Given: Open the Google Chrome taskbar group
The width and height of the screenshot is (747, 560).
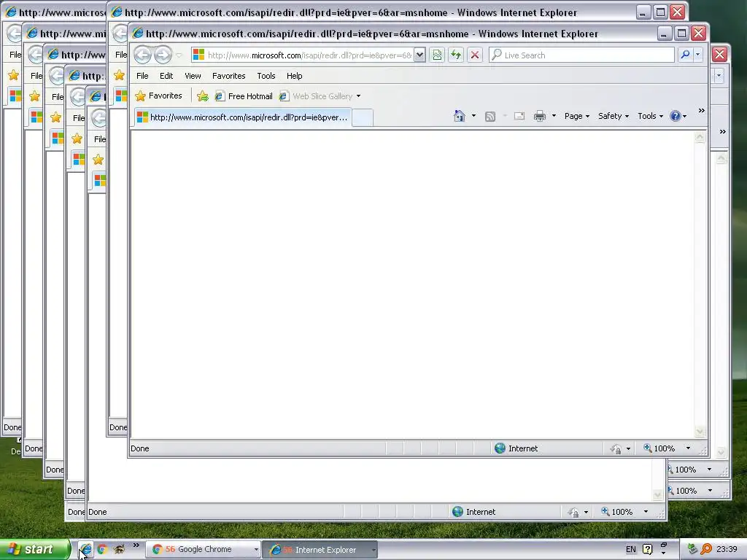Looking at the screenshot, I should 203,550.
